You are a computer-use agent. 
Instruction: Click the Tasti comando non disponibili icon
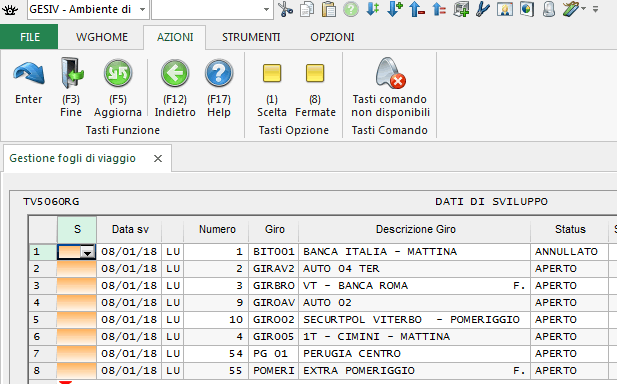tap(390, 73)
